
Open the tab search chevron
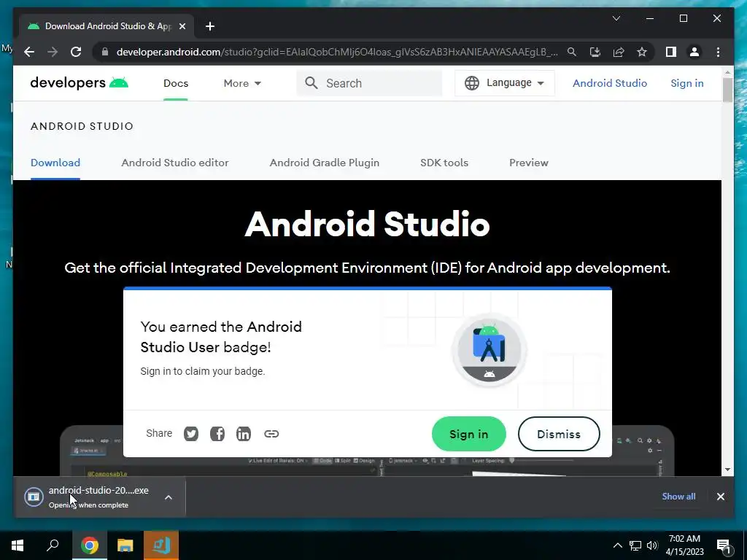(x=616, y=18)
